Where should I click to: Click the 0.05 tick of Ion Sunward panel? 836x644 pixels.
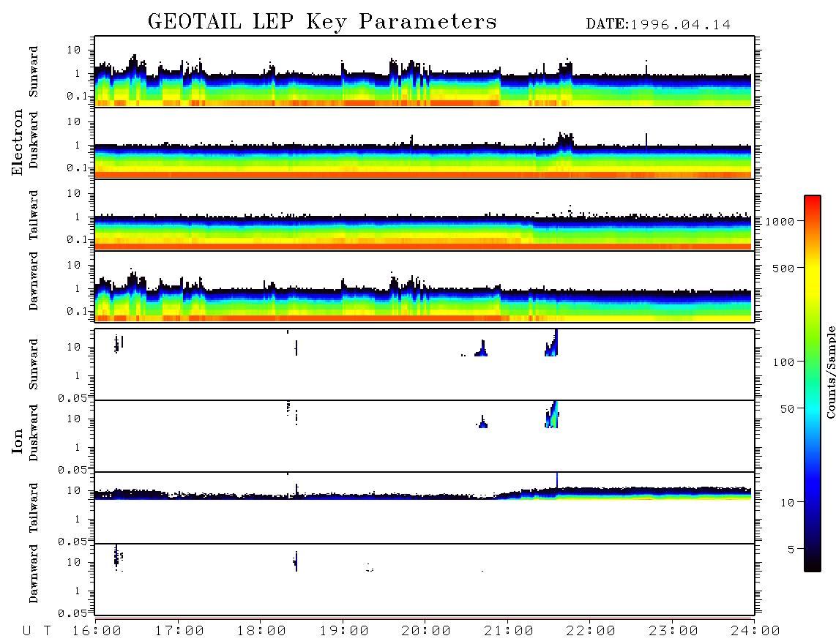tap(72, 397)
